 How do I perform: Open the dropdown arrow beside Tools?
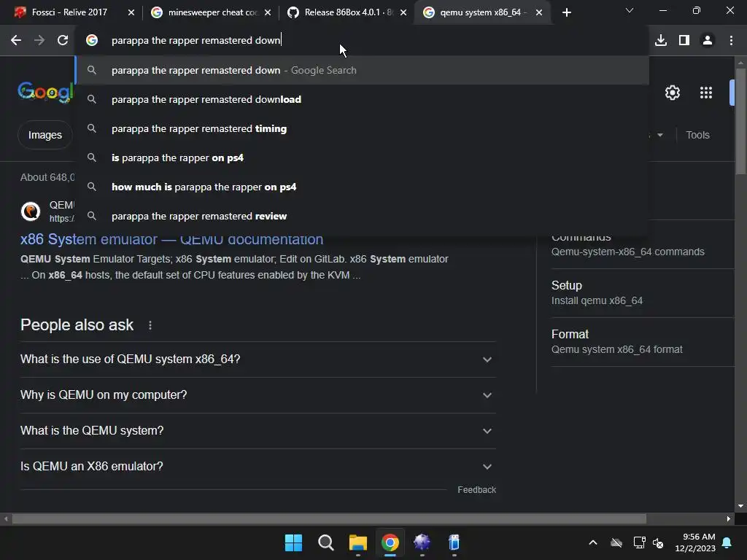tap(659, 135)
